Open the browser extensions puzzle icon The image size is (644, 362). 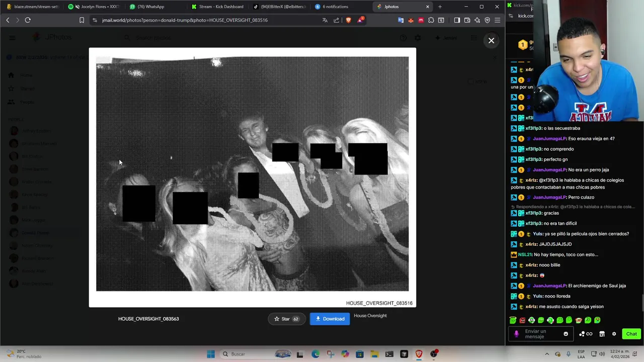pyautogui.click(x=431, y=20)
